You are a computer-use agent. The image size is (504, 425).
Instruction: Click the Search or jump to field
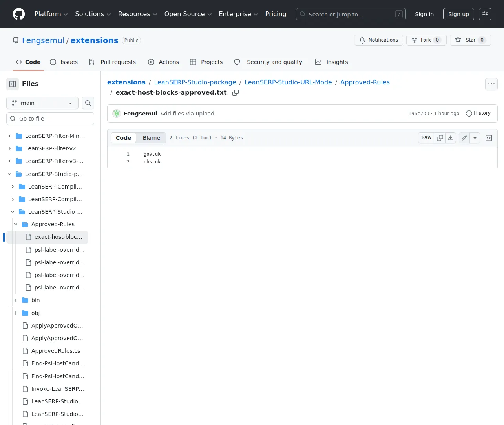pyautogui.click(x=351, y=14)
